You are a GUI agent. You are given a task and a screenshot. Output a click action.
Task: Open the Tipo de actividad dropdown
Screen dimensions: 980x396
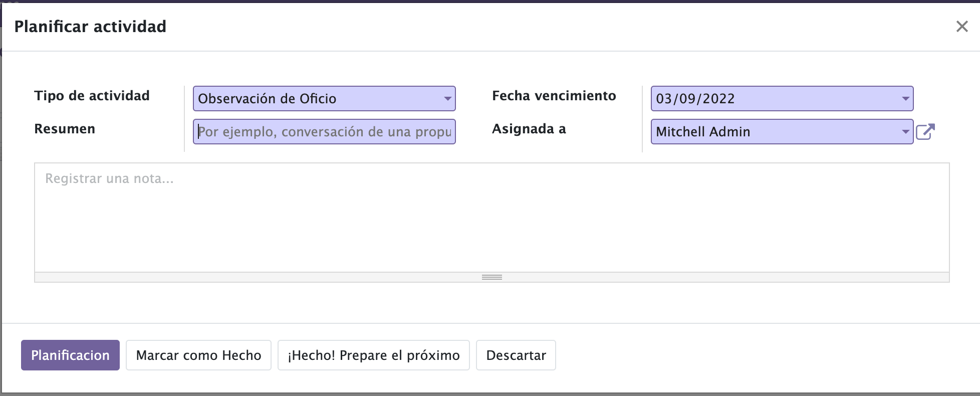[x=324, y=99]
